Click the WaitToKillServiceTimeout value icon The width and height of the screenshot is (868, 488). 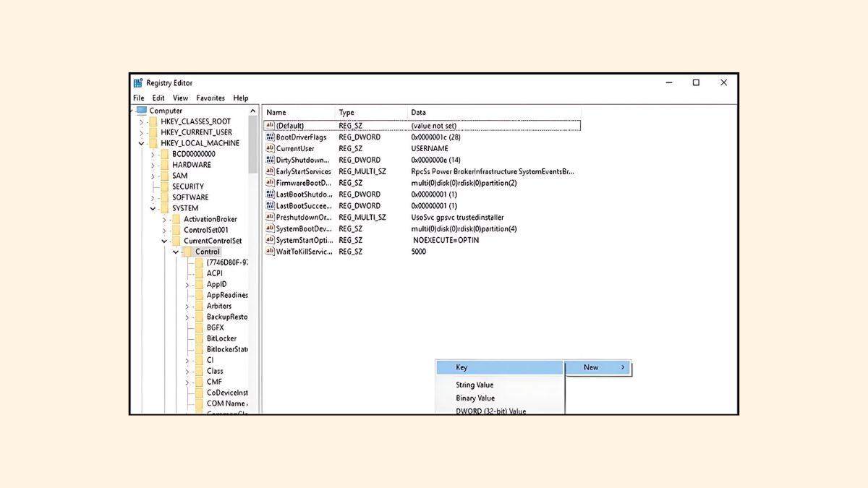[270, 252]
